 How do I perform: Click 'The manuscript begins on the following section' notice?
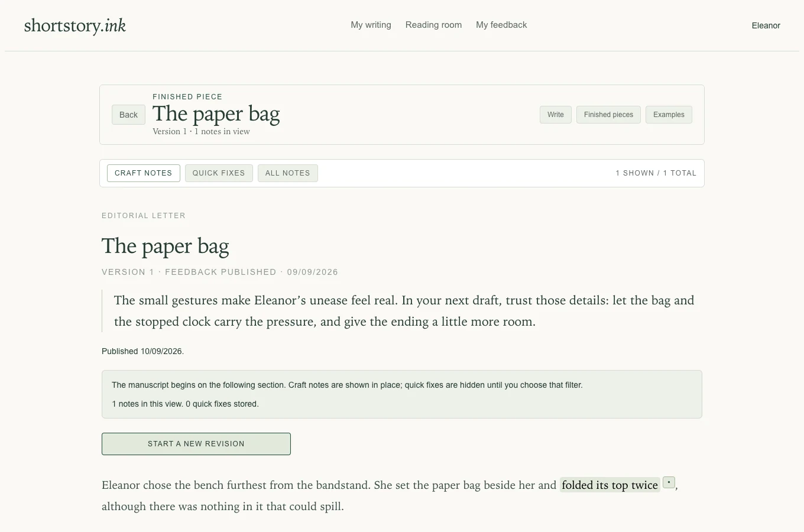coord(347,385)
